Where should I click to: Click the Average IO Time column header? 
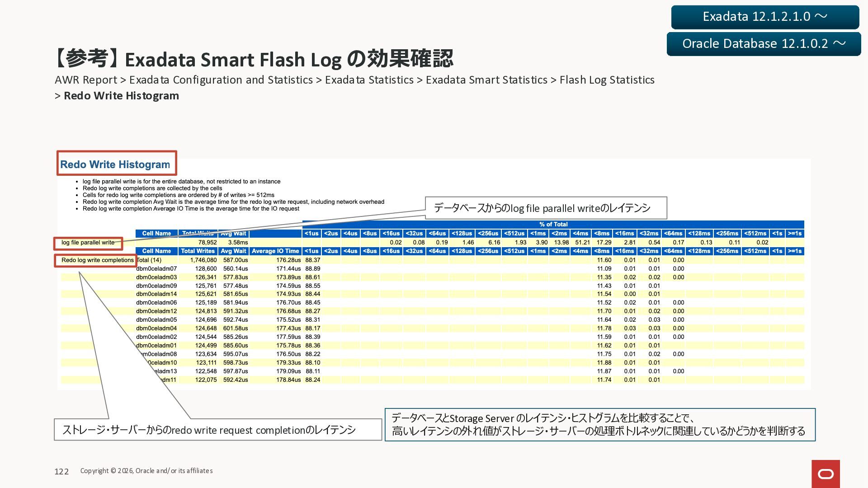275,251
